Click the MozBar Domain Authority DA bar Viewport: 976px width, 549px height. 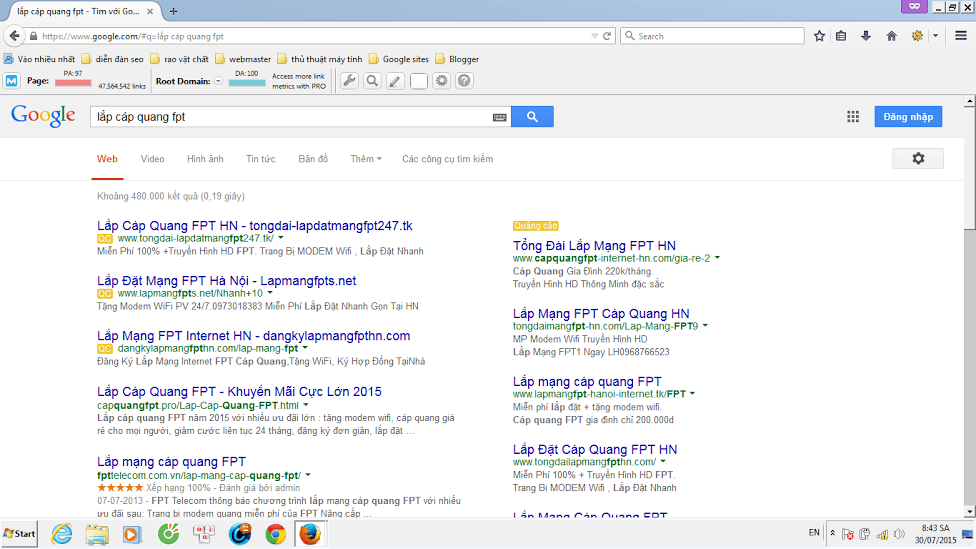tap(247, 83)
